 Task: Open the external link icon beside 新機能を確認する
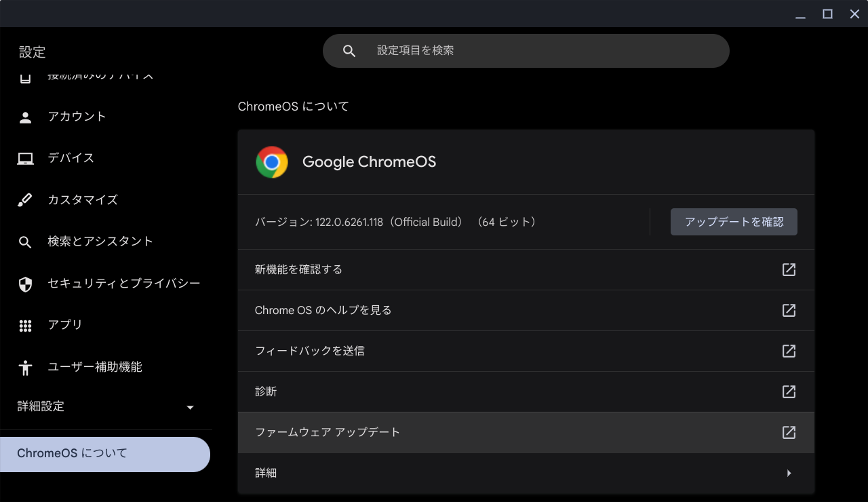[x=789, y=269]
